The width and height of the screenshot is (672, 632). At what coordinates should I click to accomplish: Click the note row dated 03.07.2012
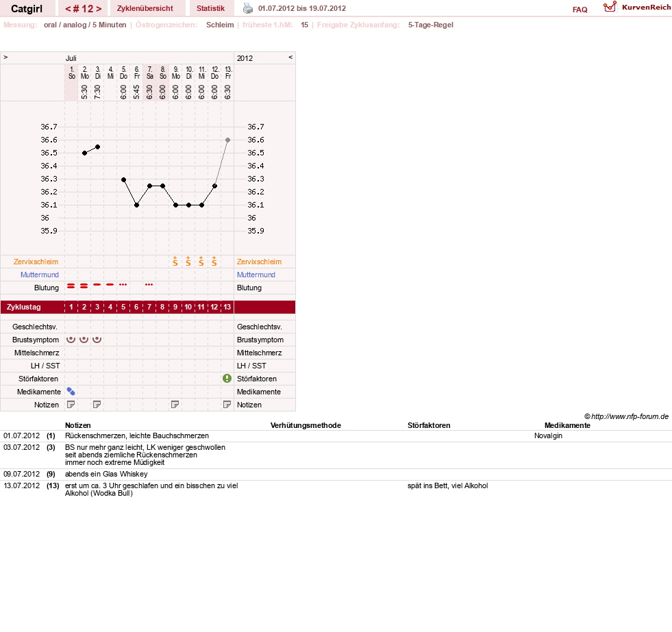tap(336, 455)
